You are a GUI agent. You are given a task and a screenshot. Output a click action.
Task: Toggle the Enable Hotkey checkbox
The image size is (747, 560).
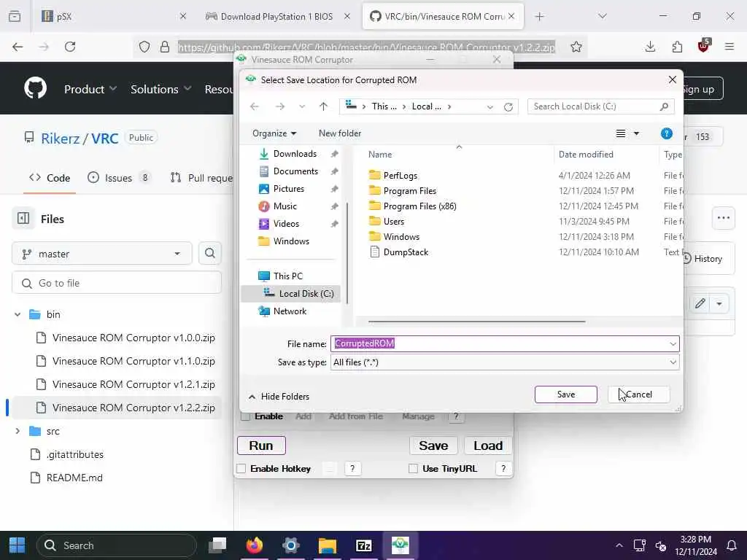click(x=241, y=469)
